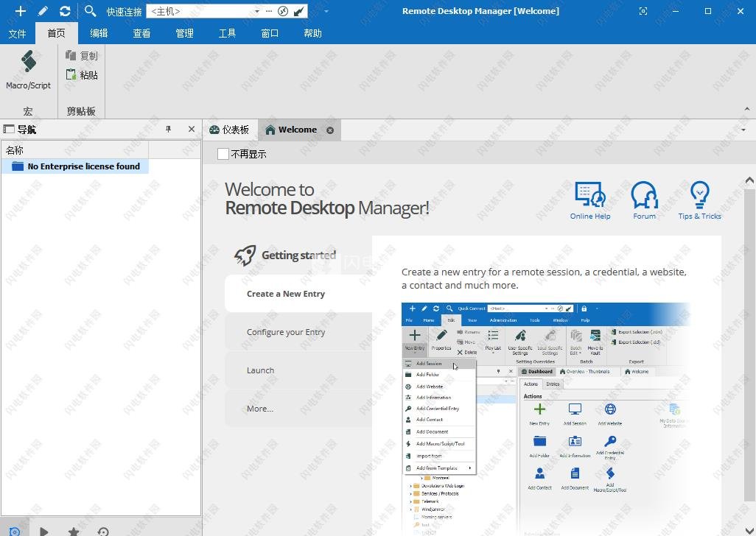Viewport: 756px width, 536px height.
Task: Click the 名称 column header
Action: pyautogui.click(x=74, y=150)
